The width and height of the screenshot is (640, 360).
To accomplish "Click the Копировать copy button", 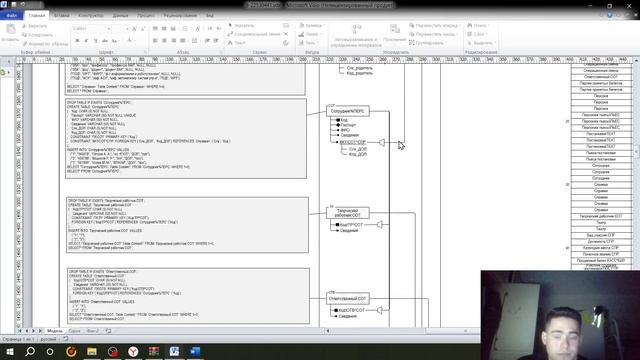I will click(x=37, y=35).
